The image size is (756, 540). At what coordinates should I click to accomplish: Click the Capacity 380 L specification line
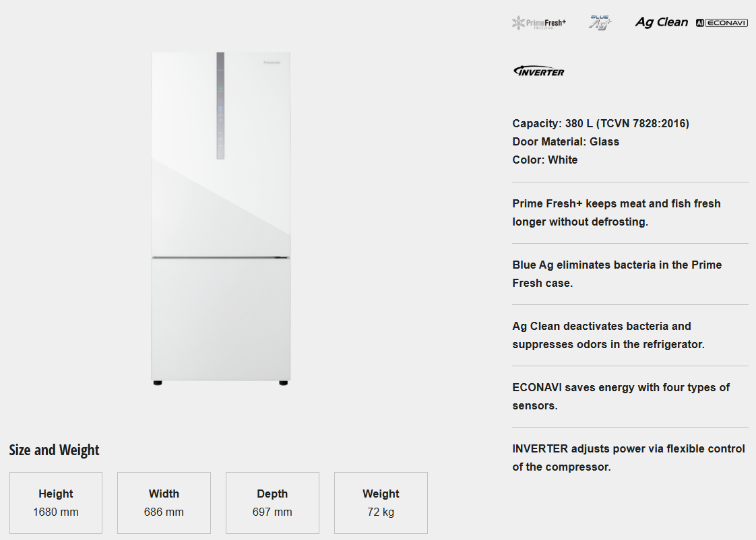pyautogui.click(x=600, y=123)
